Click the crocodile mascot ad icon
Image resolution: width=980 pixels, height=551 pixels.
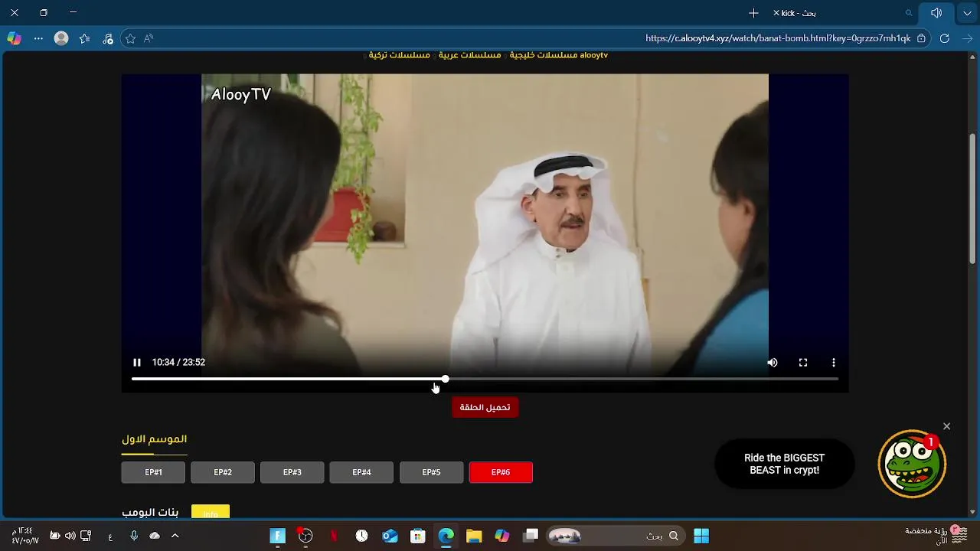click(912, 464)
